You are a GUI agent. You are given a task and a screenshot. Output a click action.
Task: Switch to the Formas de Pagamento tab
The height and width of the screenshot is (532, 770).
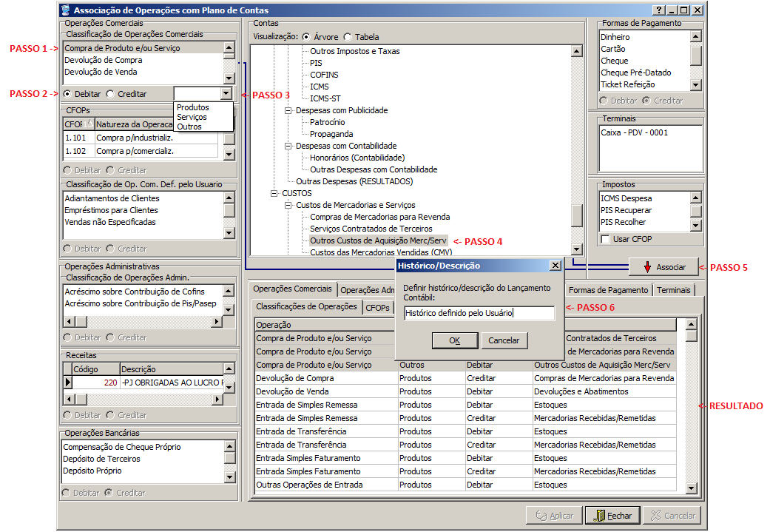click(608, 290)
